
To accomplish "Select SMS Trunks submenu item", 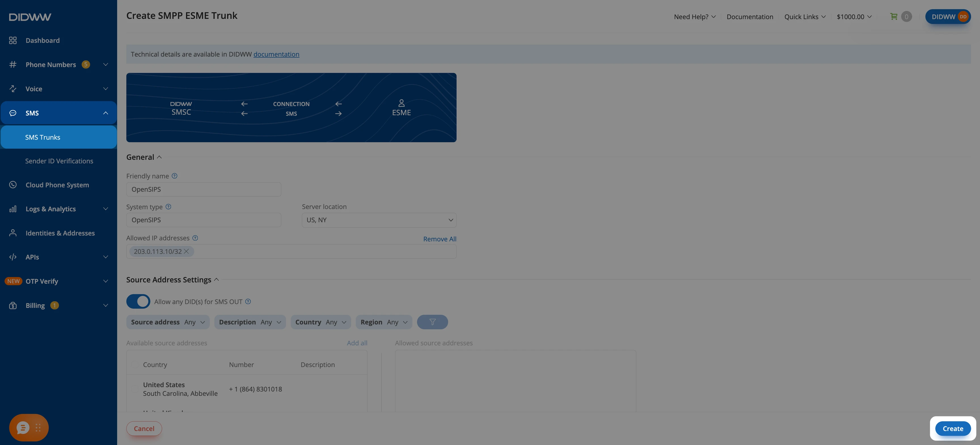I will tap(59, 137).
